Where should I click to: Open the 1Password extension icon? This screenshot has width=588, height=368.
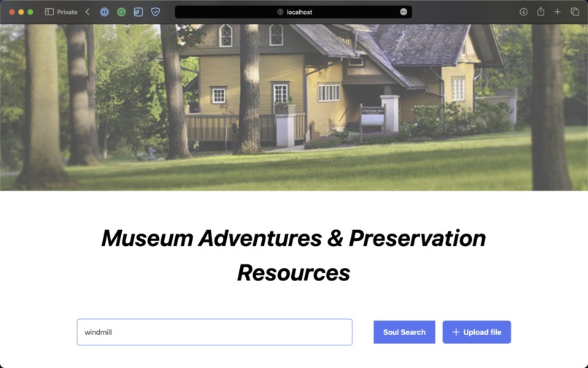104,12
